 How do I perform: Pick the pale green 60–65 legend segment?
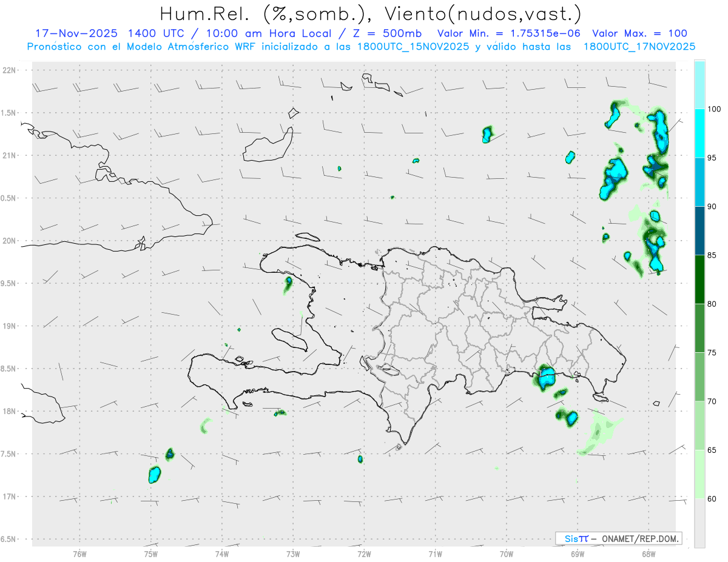click(x=699, y=473)
